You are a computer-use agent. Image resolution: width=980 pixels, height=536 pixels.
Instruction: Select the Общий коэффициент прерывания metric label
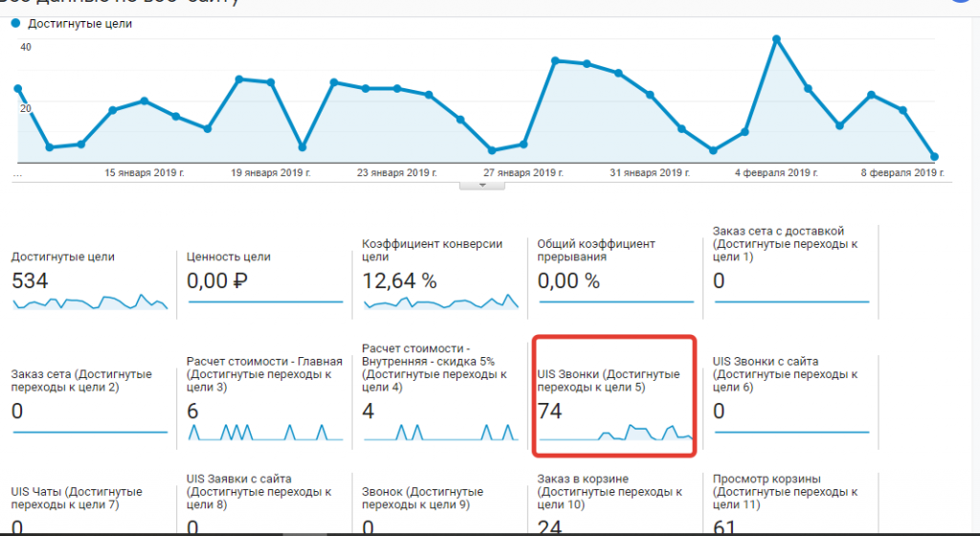(595, 250)
